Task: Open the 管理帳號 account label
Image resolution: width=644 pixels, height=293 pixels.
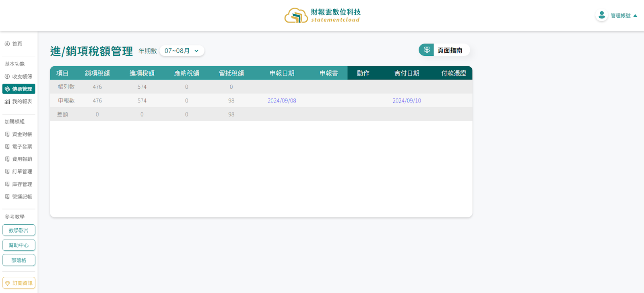Action: 620,16
